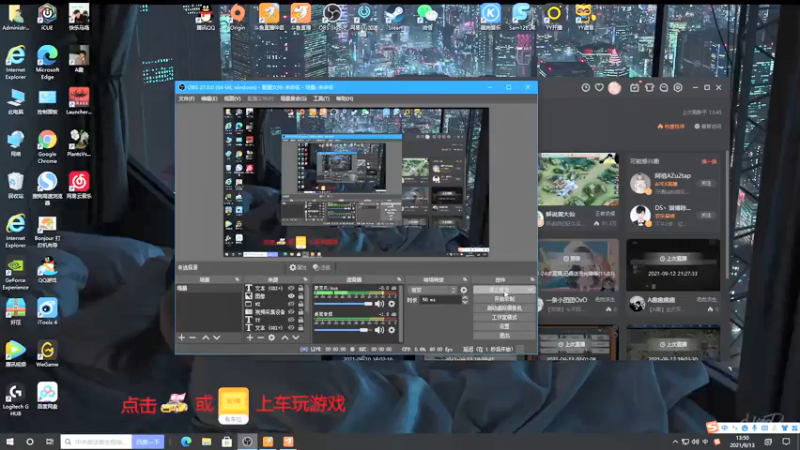The width and height of the screenshot is (800, 450).
Task: Open the 视图(V) menu in OBS
Action: (232, 98)
